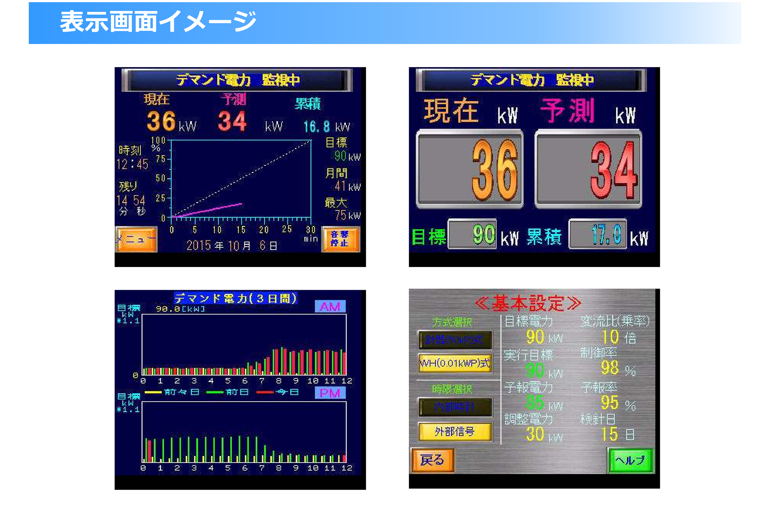Switch to the AM chart button
The height and width of the screenshot is (532, 770).
(330, 307)
